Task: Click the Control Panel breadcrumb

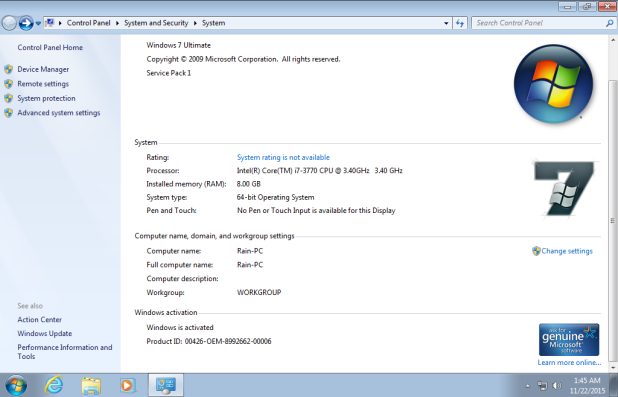Action: [x=88, y=23]
